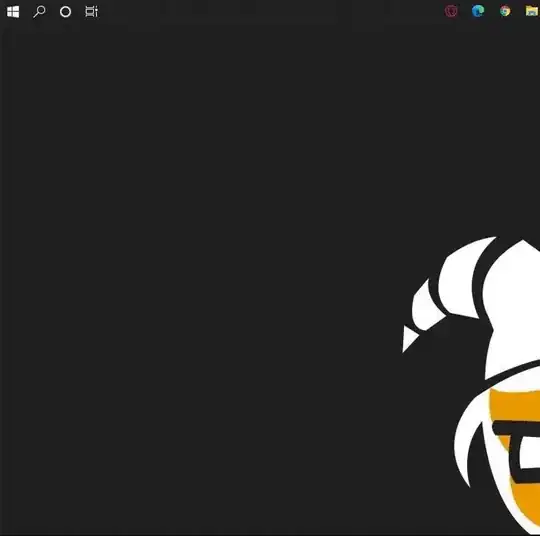
Task: Open the red circular app icon
Action: click(451, 11)
